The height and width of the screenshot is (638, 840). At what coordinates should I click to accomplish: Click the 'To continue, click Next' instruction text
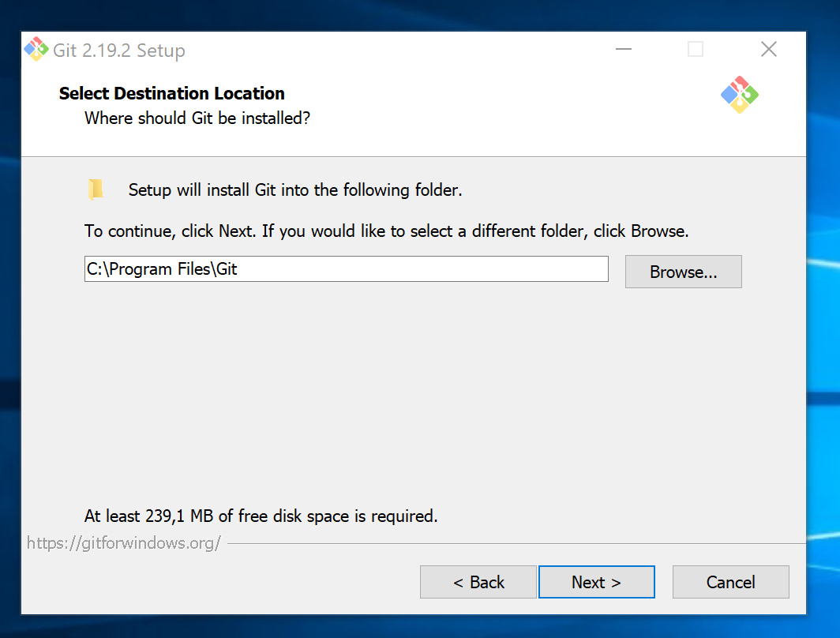click(386, 231)
